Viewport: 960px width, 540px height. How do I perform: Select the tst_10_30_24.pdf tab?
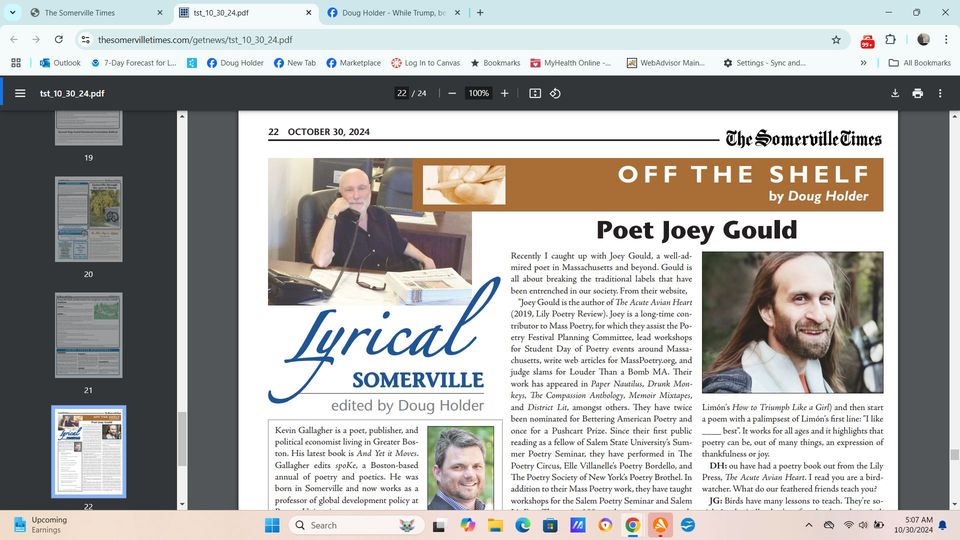246,12
